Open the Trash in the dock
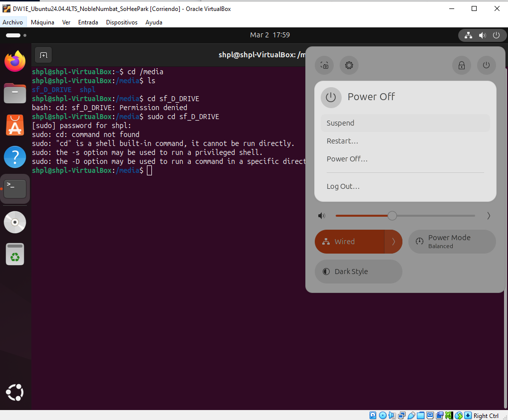Image resolution: width=508 pixels, height=420 pixels. click(x=15, y=254)
